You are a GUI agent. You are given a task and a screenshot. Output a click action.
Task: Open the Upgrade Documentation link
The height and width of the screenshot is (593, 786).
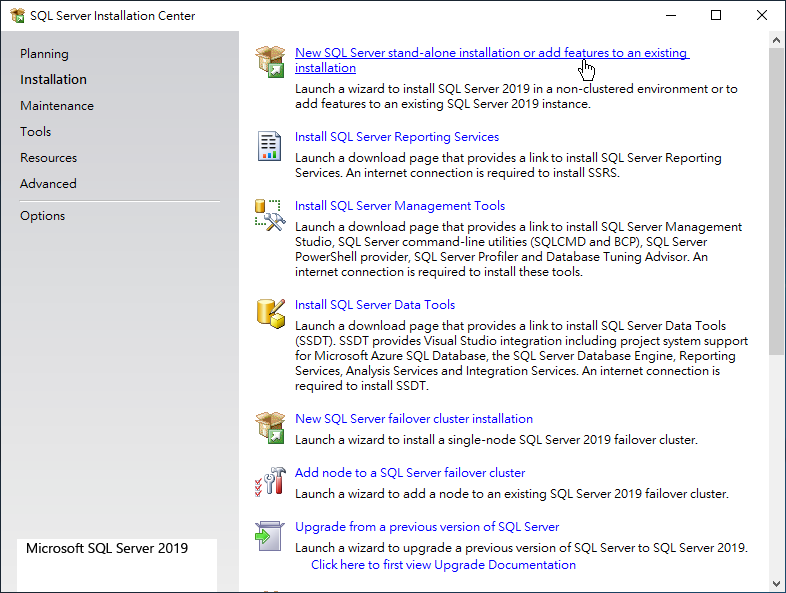[x=443, y=565]
